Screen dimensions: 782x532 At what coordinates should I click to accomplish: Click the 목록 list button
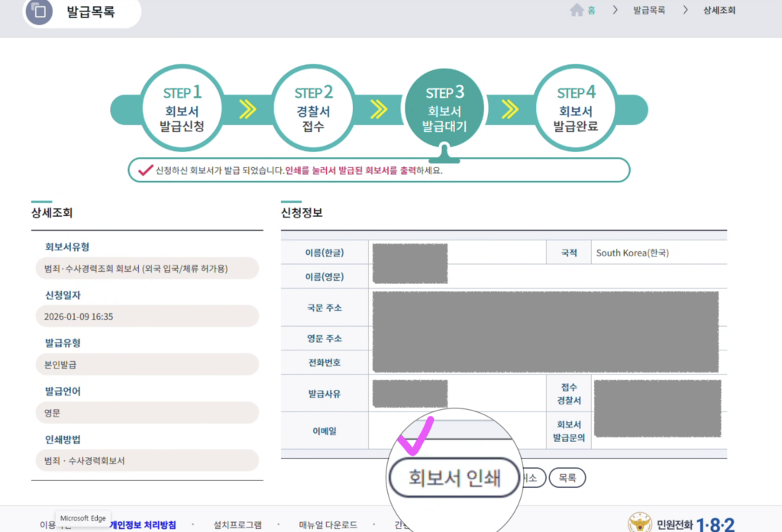point(567,476)
